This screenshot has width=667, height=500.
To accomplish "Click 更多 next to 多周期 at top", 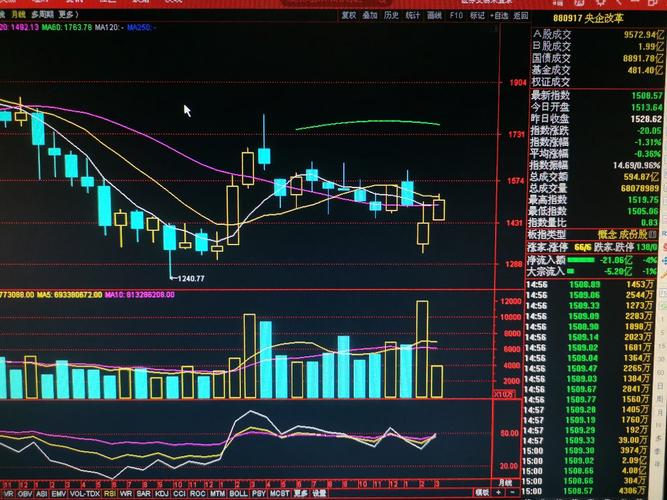I will [66, 14].
